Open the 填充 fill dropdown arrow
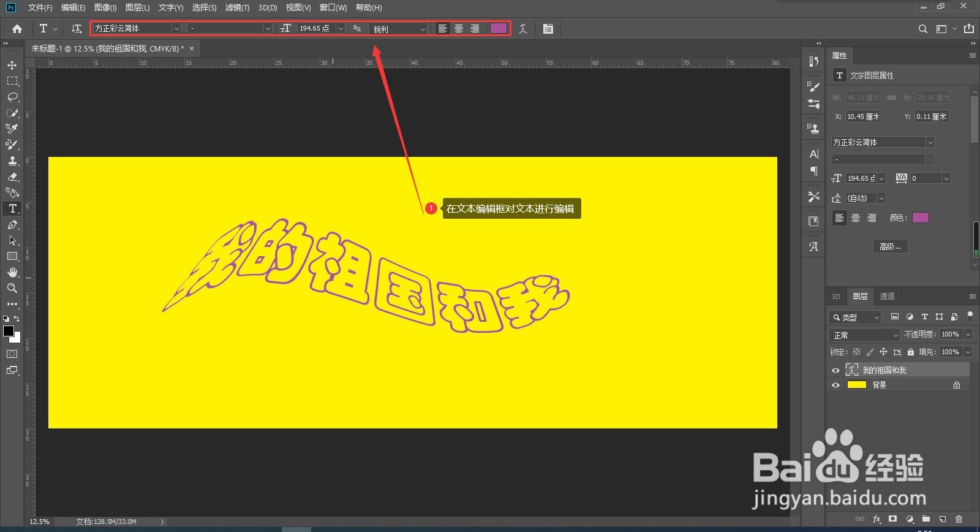 968,352
